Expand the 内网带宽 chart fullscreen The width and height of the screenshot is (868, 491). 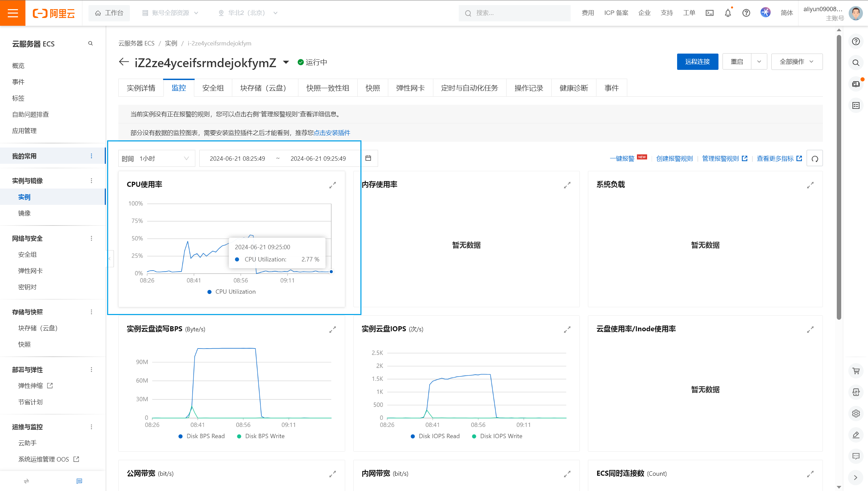click(567, 474)
